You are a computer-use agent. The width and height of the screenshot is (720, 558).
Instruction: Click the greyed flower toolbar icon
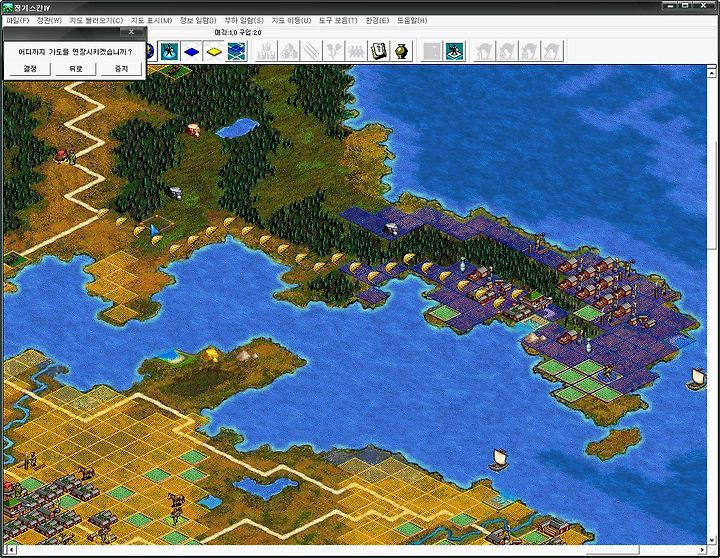click(333, 51)
